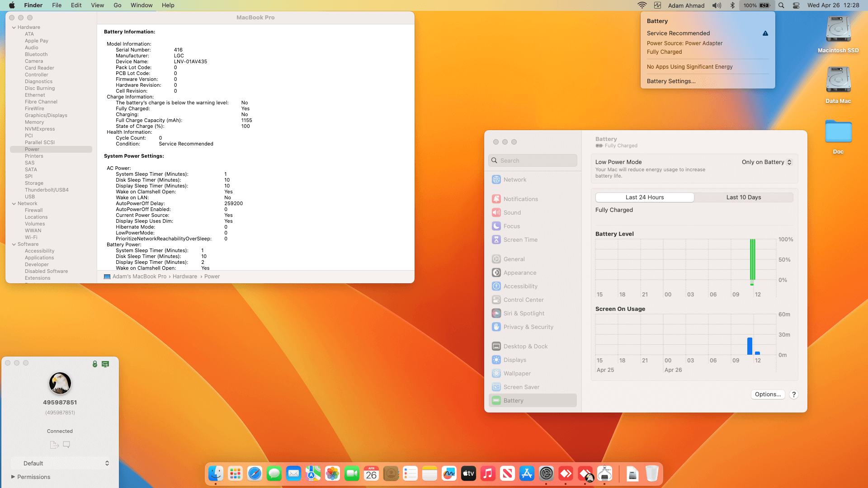
Task: Click the green screen-sharing monitor icon in AnyDesk
Action: pos(105,364)
